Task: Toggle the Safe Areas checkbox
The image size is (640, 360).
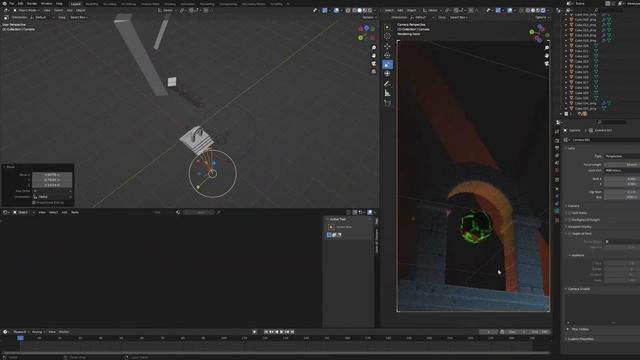Action: (569, 213)
